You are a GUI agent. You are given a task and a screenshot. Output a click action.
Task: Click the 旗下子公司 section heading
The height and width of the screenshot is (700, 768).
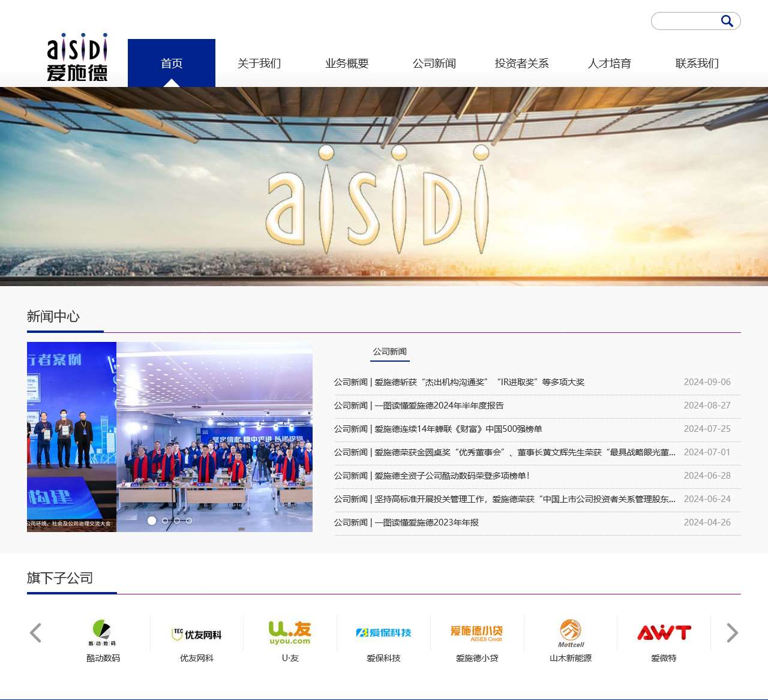[60, 578]
